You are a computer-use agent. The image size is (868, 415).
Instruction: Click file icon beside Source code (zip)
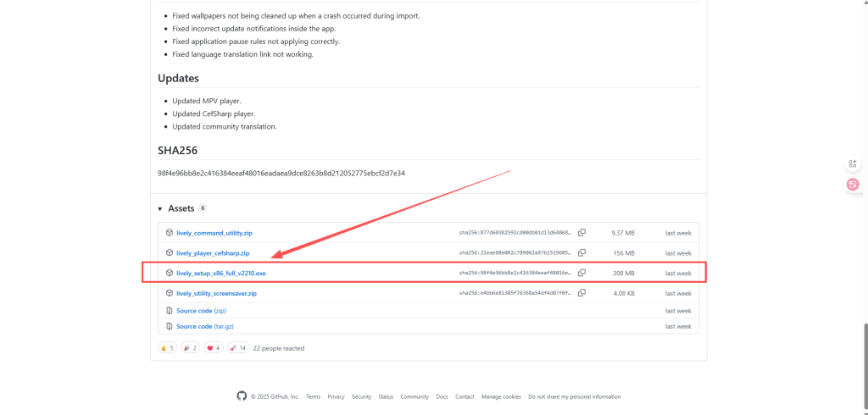click(x=170, y=311)
